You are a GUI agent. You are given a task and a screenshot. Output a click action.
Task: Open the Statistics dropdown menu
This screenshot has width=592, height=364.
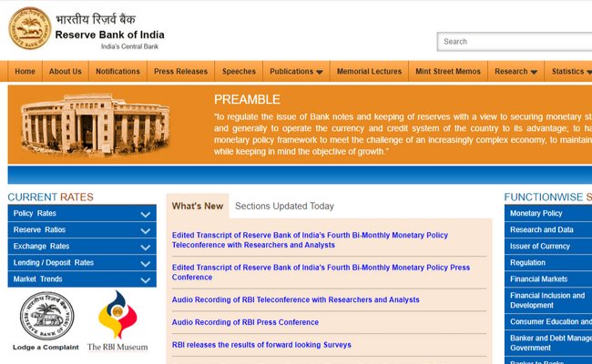coord(571,72)
